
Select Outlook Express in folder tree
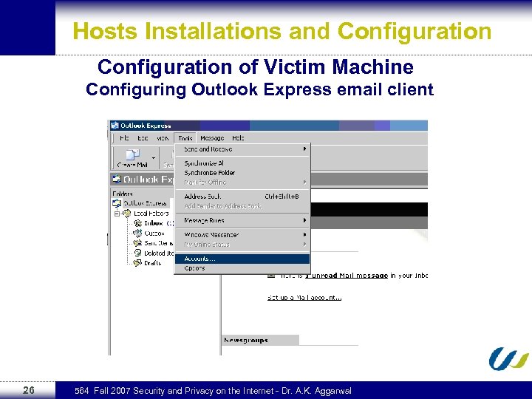click(145, 203)
